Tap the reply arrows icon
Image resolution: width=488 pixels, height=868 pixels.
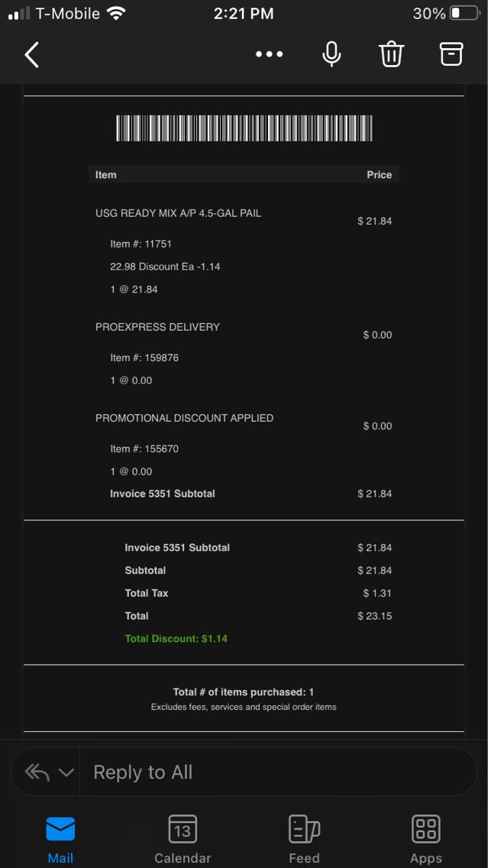pos(37,772)
